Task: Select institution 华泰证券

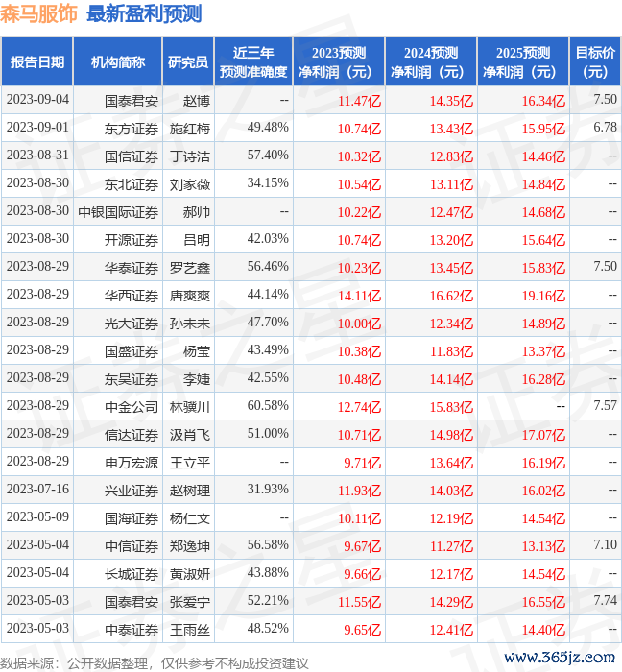Action: point(132,268)
